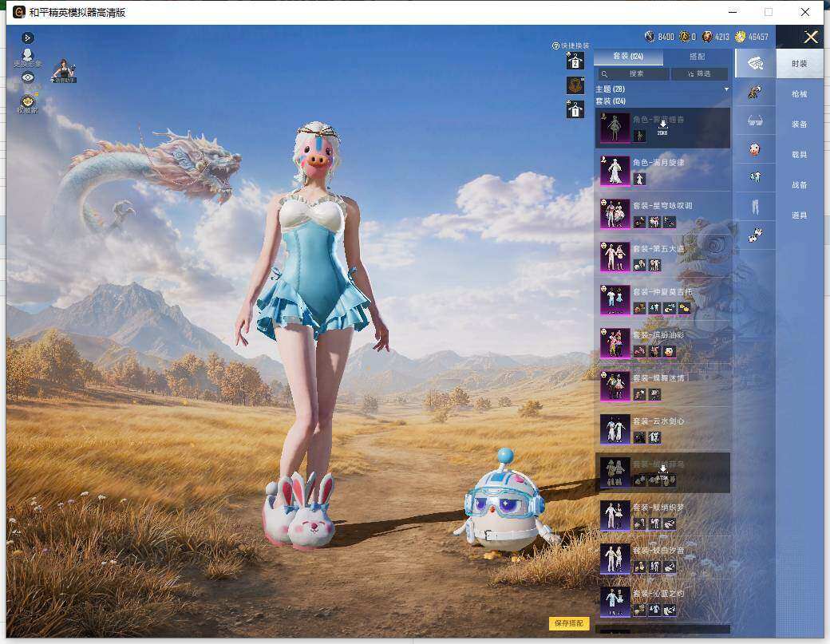Screen dimensions: 830x644
Task: Select the outfit set category icon
Action: click(x=755, y=64)
